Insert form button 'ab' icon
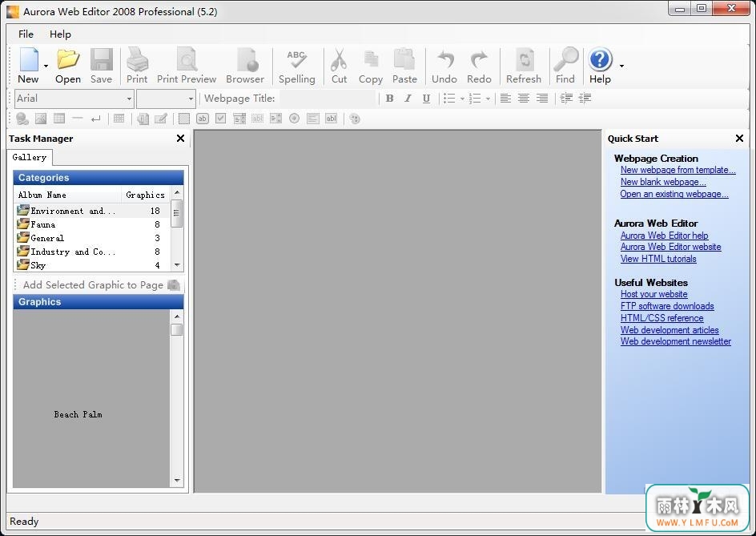 (203, 119)
